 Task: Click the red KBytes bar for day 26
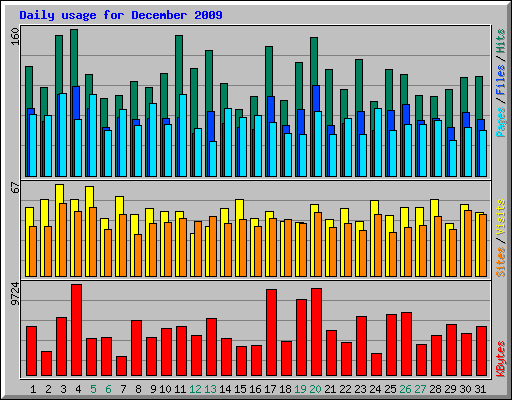point(406,344)
